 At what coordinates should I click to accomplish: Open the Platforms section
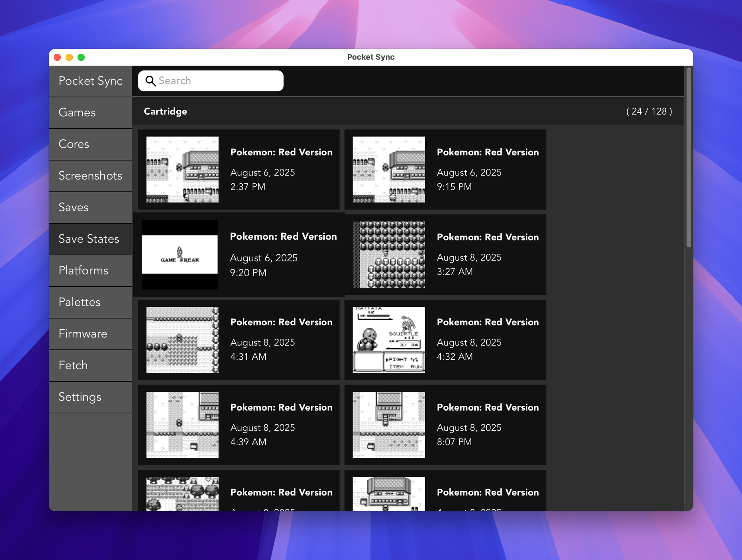(91, 270)
